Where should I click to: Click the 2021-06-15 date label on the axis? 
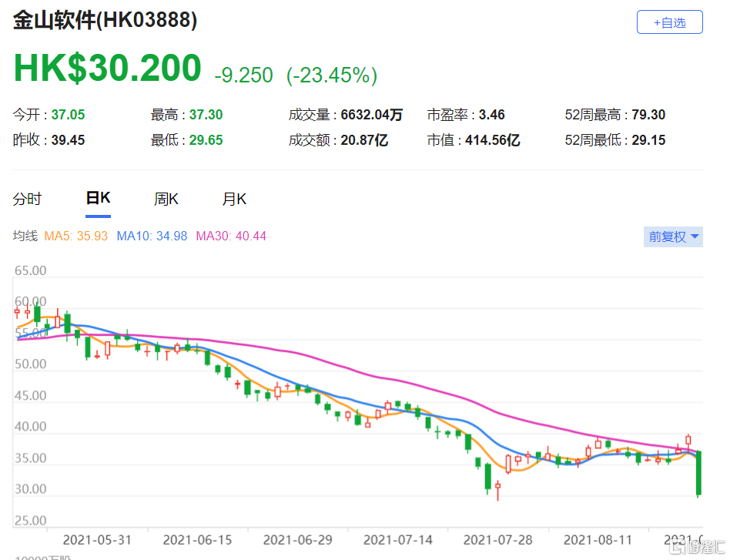tap(197, 540)
